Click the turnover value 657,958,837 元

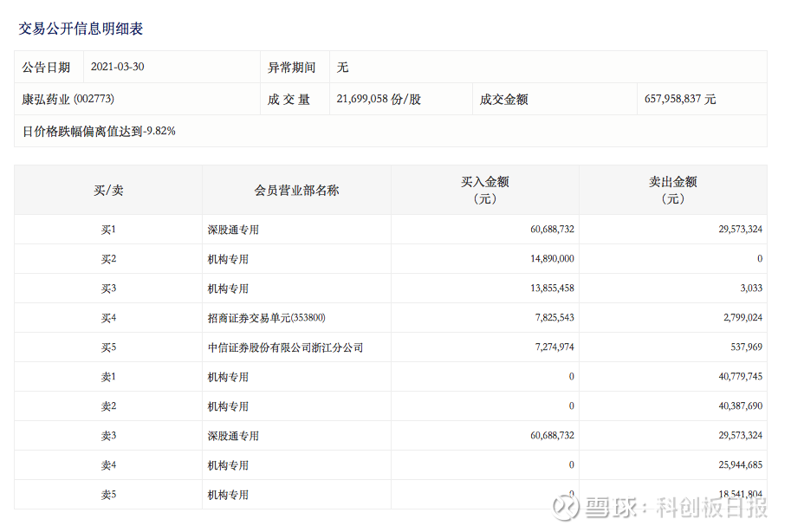pos(680,100)
